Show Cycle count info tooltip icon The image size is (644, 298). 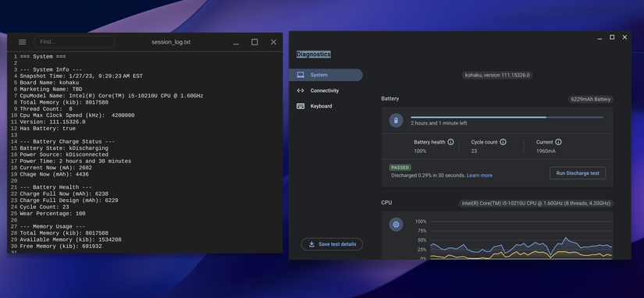[x=503, y=142]
